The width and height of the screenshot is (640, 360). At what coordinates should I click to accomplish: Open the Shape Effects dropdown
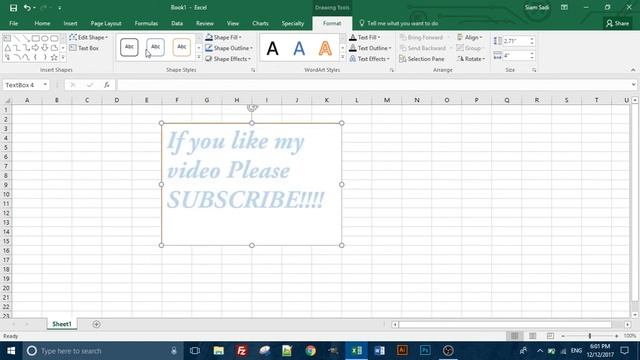(228, 59)
